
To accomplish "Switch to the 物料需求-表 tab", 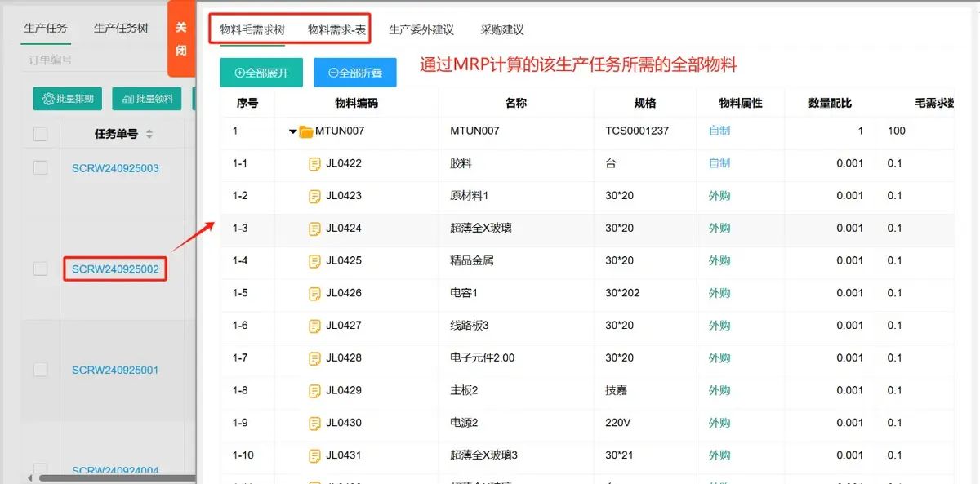I will click(x=336, y=29).
